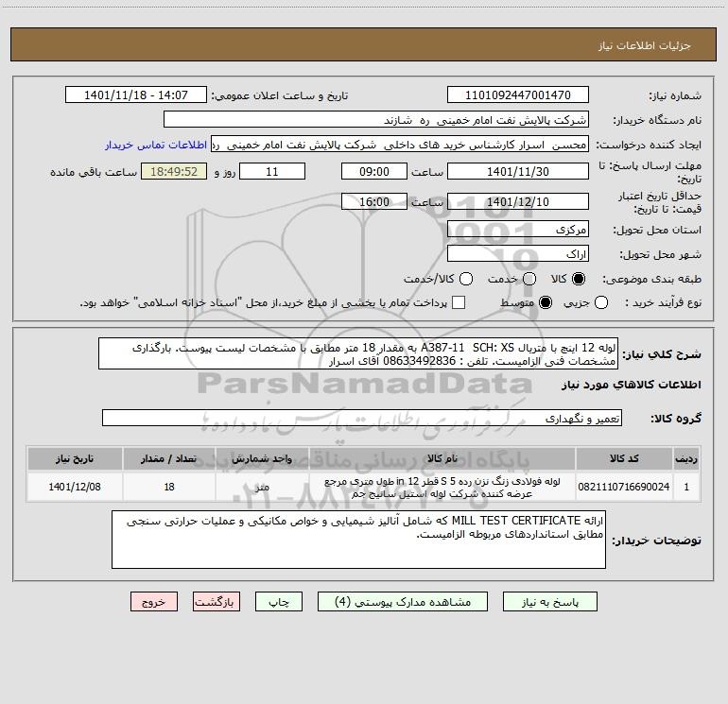Click the پاسخ به نیاز button

[550, 602]
